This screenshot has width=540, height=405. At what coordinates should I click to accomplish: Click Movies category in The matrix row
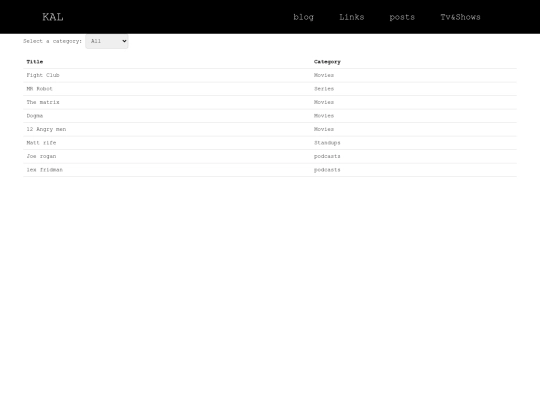tap(324, 102)
